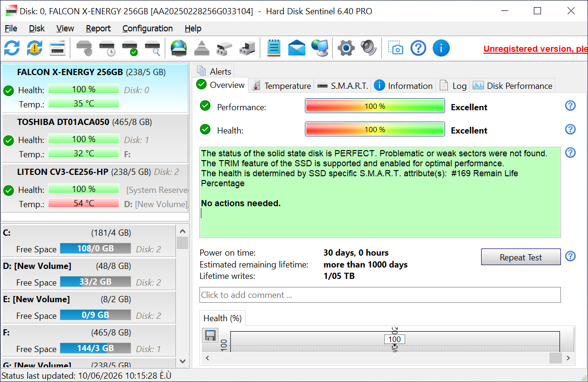Click the refresh with warning icon
The width and height of the screenshot is (588, 382).
pyautogui.click(x=35, y=48)
